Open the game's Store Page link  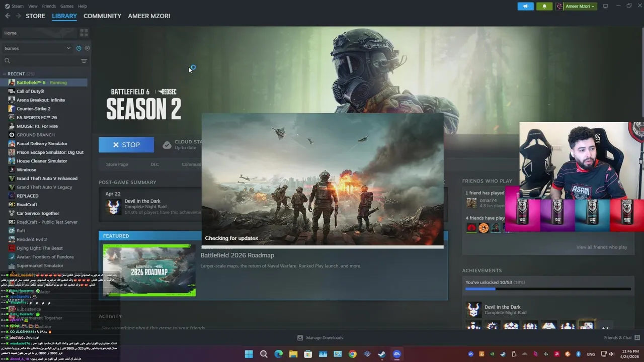(117, 164)
